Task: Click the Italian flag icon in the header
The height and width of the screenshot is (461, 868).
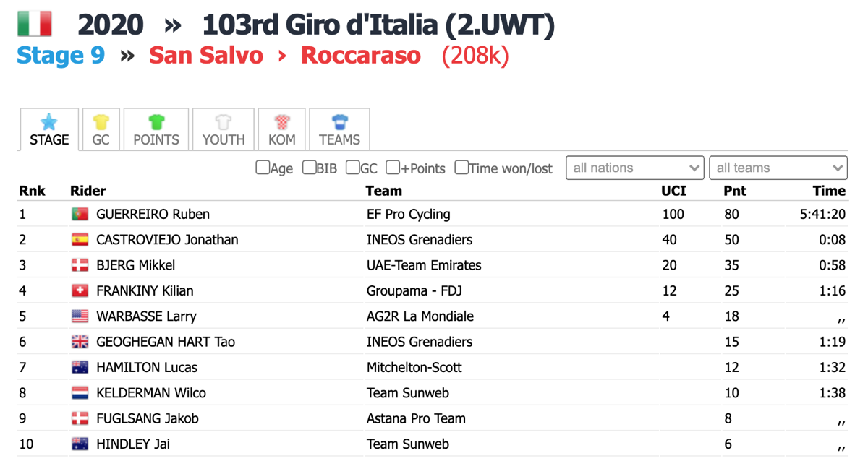Action: [x=34, y=24]
